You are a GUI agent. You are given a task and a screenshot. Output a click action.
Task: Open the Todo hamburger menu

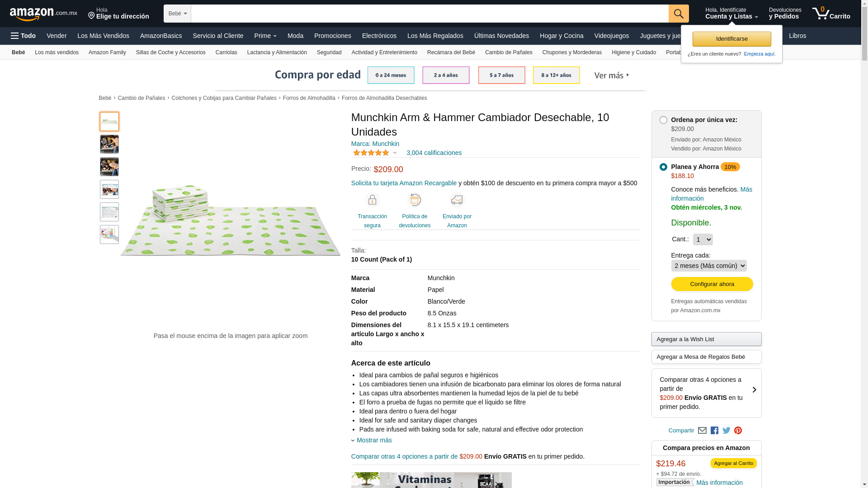[23, 36]
